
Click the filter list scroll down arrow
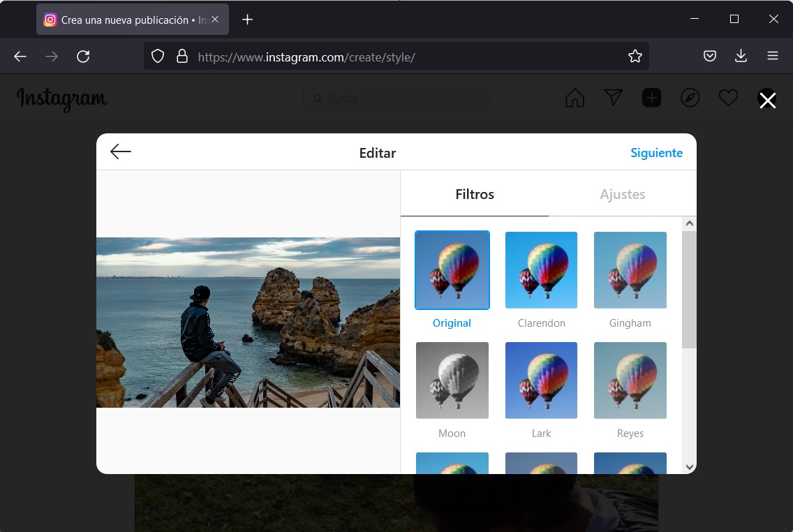(x=689, y=466)
